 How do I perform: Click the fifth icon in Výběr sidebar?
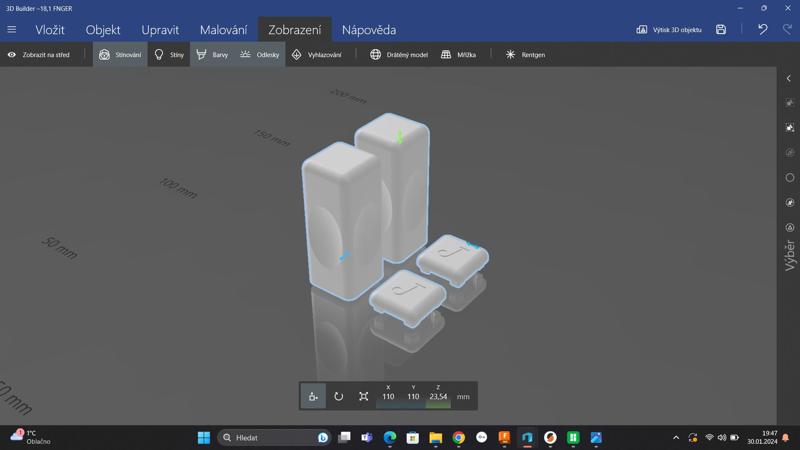point(790,203)
